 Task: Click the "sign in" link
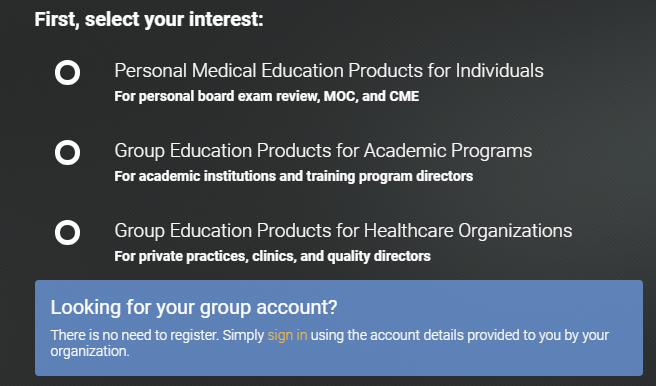(287, 335)
